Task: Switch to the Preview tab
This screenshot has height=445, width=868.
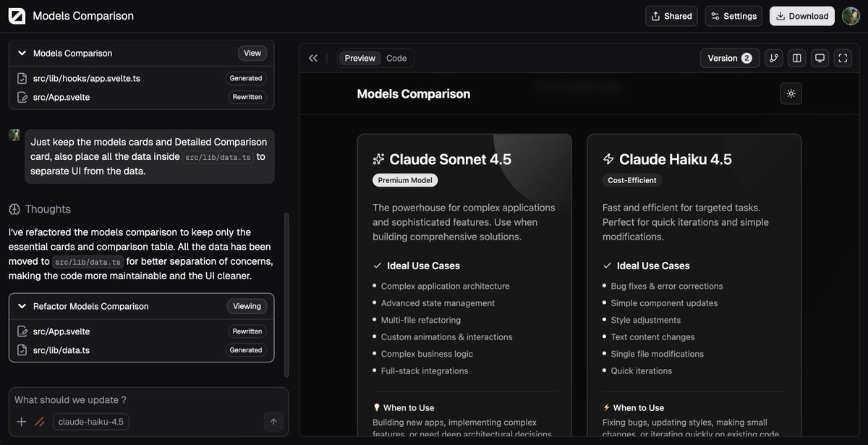Action: 360,58
